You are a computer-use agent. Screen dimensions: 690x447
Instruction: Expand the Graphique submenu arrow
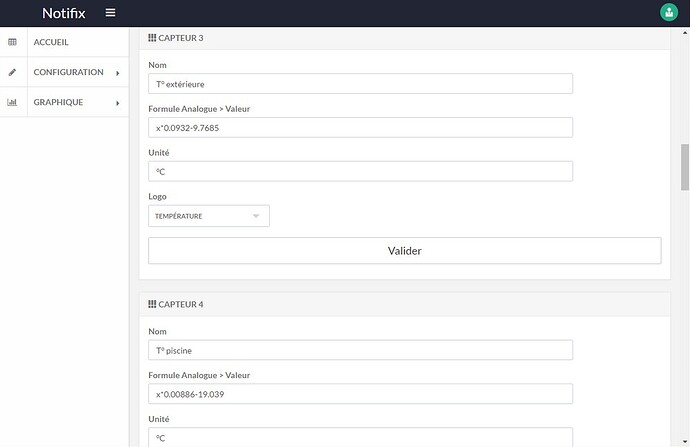118,103
